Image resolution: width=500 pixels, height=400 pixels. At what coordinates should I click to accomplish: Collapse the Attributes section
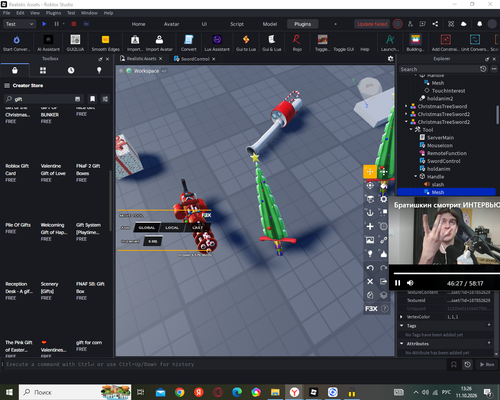click(x=401, y=343)
